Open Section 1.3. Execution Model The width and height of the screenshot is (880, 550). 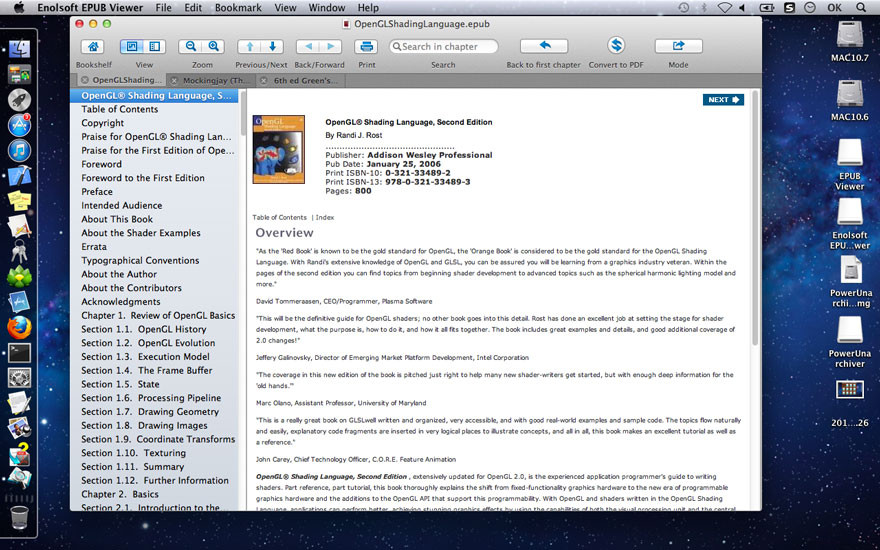coord(154,356)
